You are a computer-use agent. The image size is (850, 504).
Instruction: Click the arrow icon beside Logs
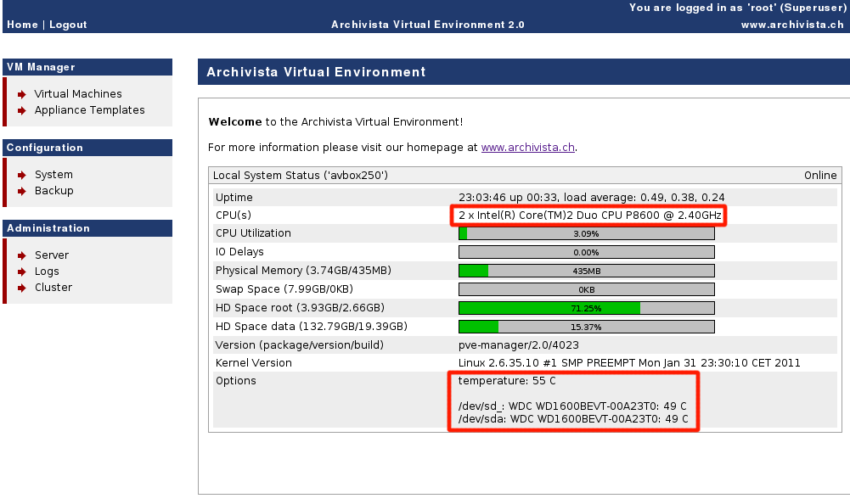pos(22,272)
